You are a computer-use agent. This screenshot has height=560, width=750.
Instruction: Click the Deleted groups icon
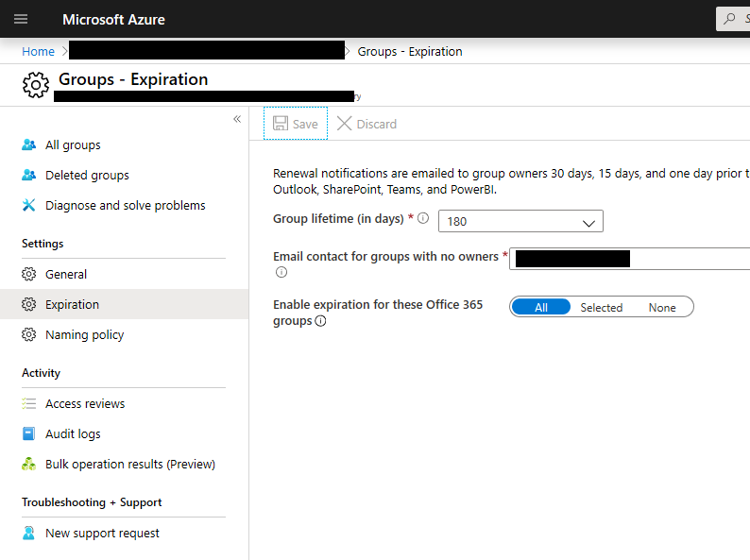click(29, 176)
